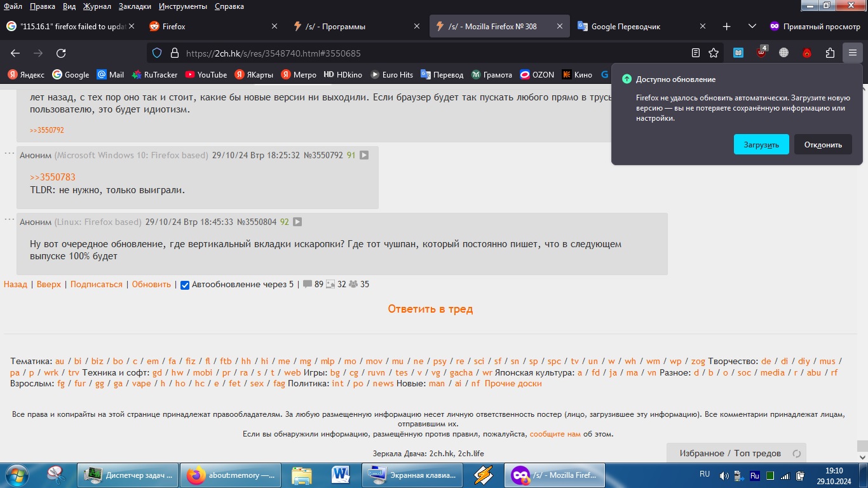Viewport: 868px width, 488px height.
Task: Open Word from the taskbar
Action: (341, 475)
